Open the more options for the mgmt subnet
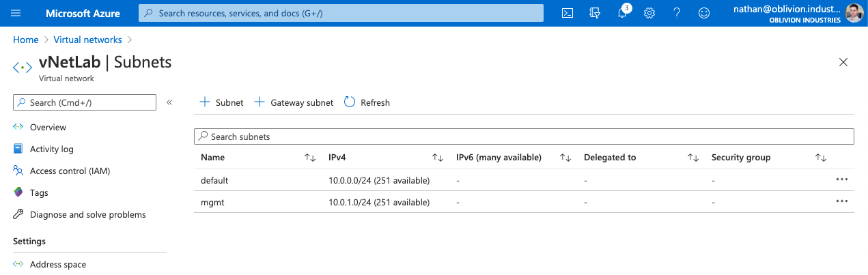Screen dimensions: 868x275 click(841, 201)
